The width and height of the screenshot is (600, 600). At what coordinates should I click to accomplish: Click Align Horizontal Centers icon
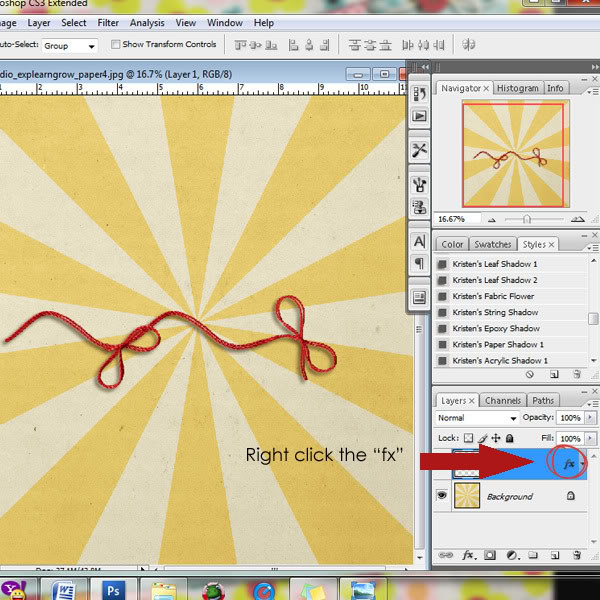pos(309,45)
